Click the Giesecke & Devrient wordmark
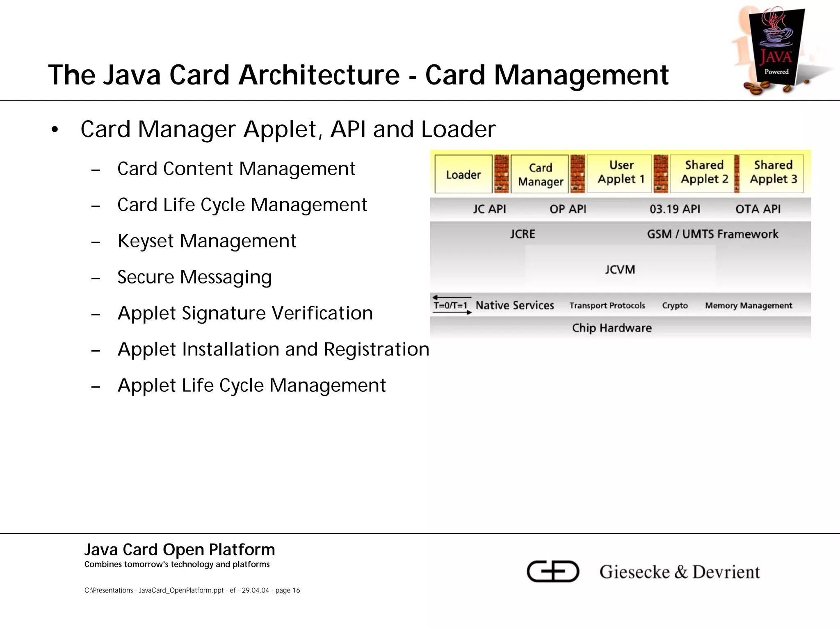 pos(680,572)
